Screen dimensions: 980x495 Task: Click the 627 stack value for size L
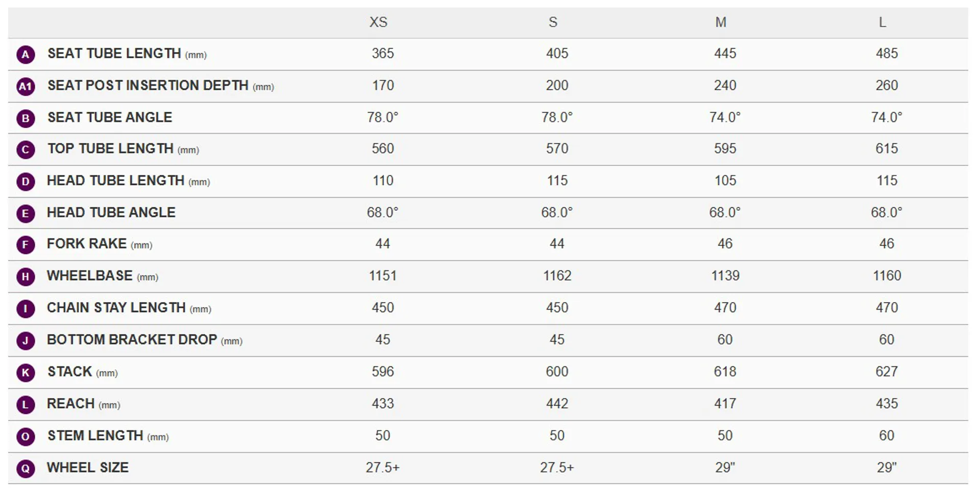point(887,372)
